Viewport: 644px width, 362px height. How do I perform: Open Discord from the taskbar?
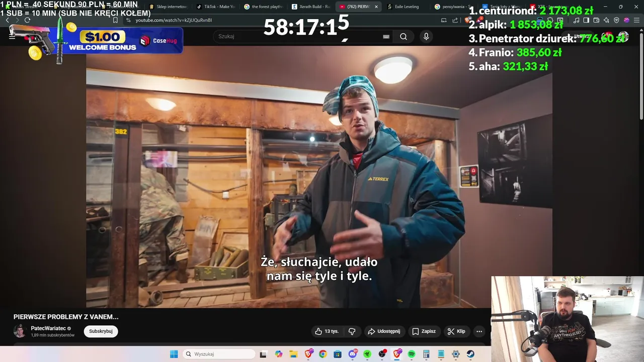tap(353, 354)
